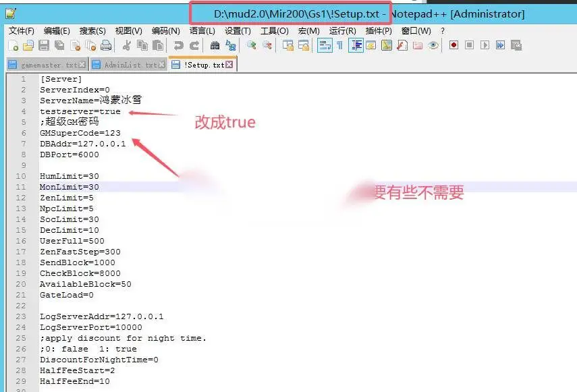The height and width of the screenshot is (392, 577).
Task: Toggle the indent guide toolbar button
Action: coord(356,46)
